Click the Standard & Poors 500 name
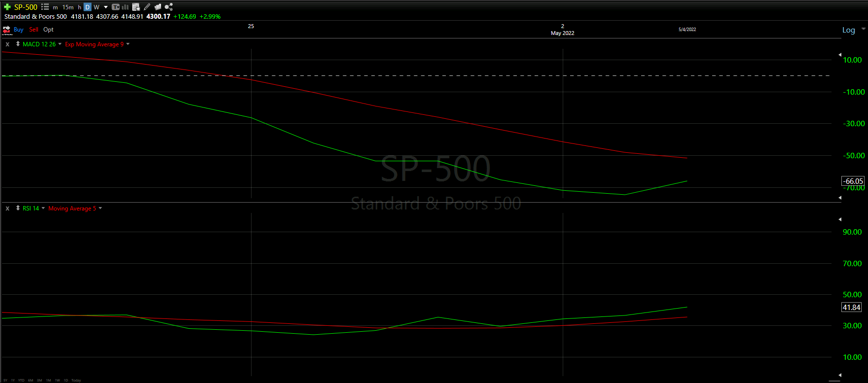 [x=36, y=16]
